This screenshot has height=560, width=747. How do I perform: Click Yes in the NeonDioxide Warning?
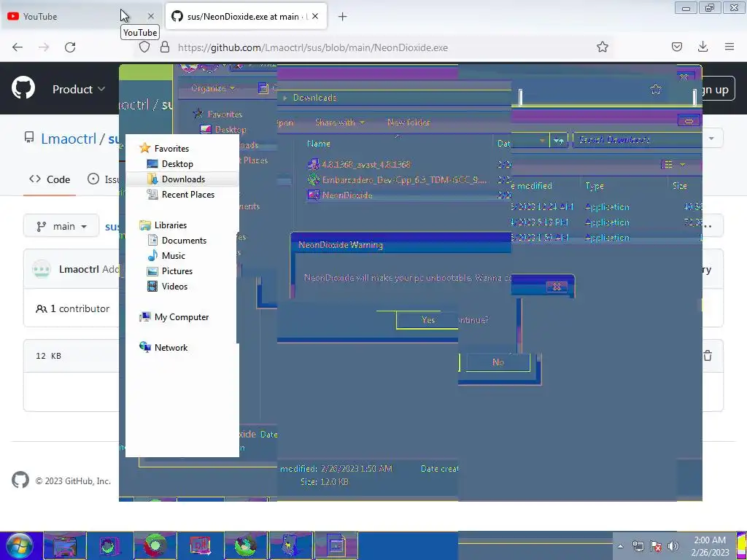(x=427, y=320)
